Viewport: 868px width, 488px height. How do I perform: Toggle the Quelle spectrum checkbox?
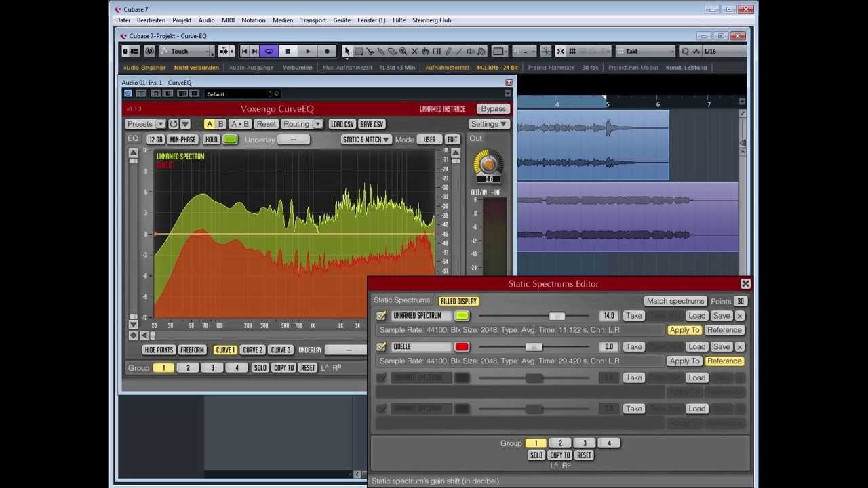click(381, 347)
